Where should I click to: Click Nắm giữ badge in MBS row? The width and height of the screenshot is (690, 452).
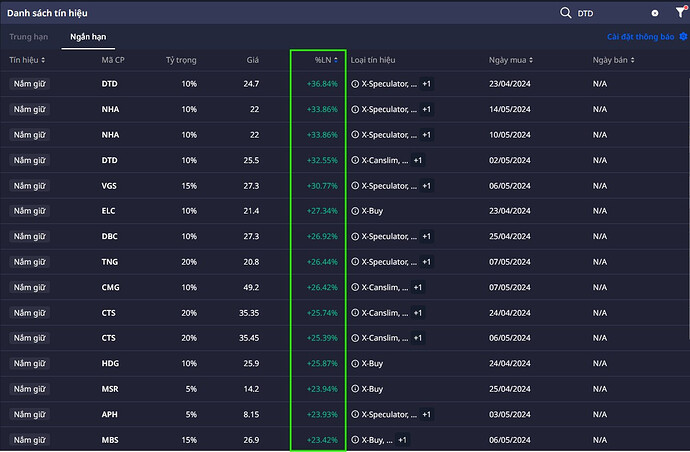tap(29, 440)
